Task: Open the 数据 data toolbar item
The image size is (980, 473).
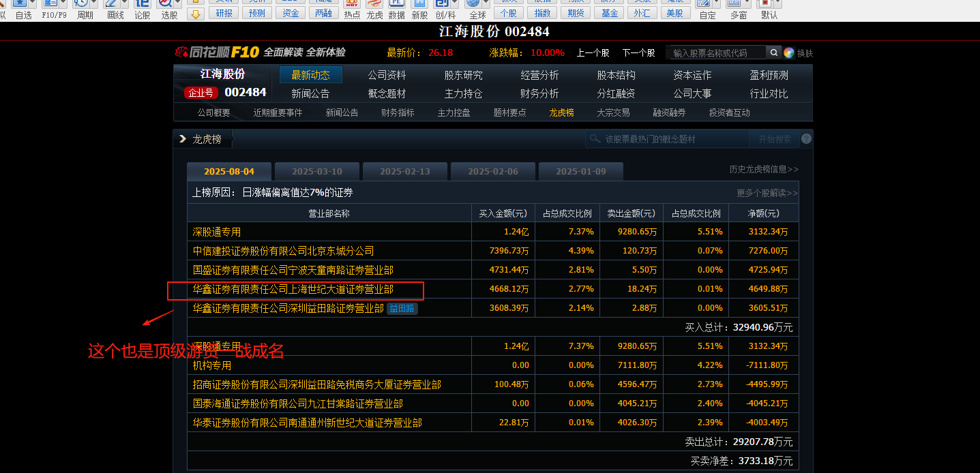Action: (x=396, y=10)
